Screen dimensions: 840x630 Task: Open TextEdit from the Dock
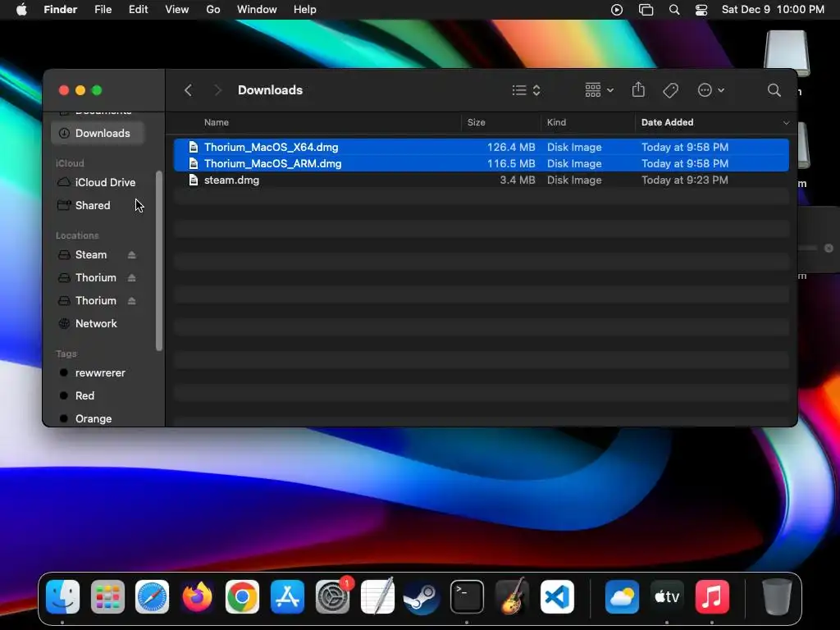click(x=377, y=596)
